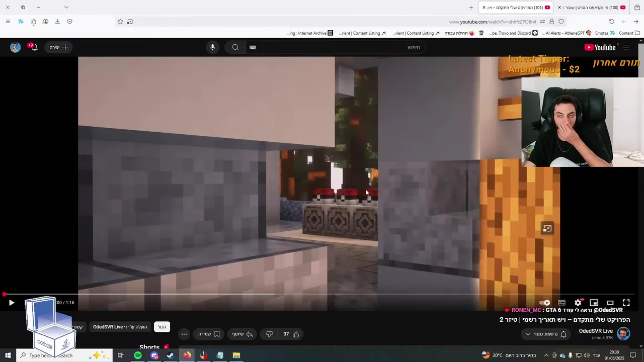Switch player to miniplayer
This screenshot has height=362, width=644.
point(594,303)
